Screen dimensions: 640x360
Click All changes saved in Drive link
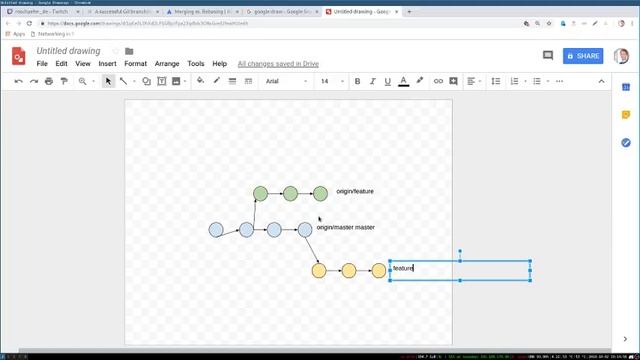tap(278, 64)
